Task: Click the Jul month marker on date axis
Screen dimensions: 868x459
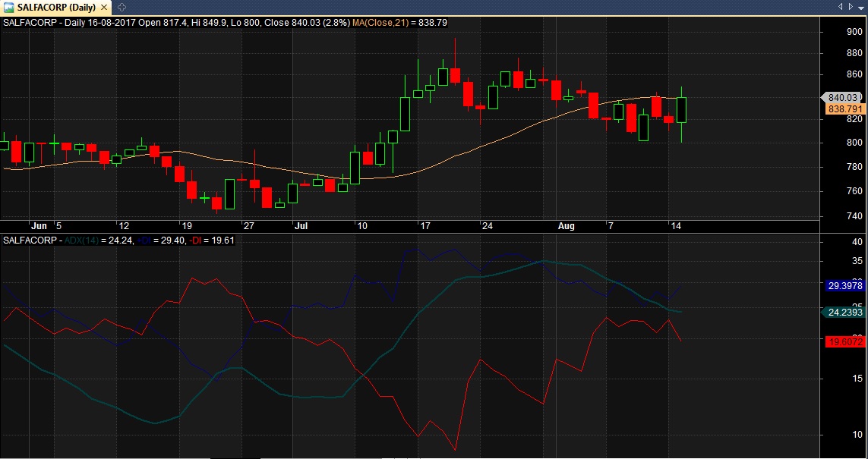Action: pos(301,226)
